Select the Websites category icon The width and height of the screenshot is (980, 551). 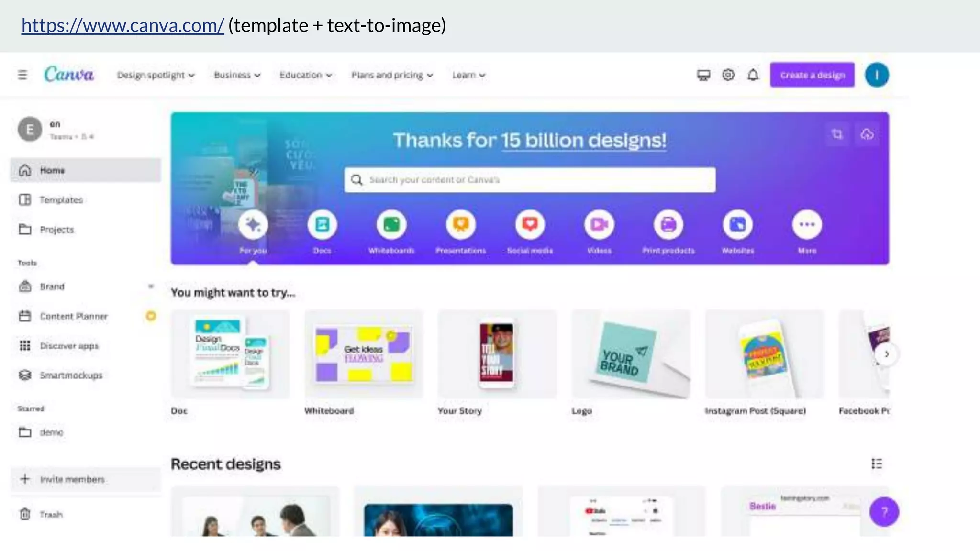point(737,224)
